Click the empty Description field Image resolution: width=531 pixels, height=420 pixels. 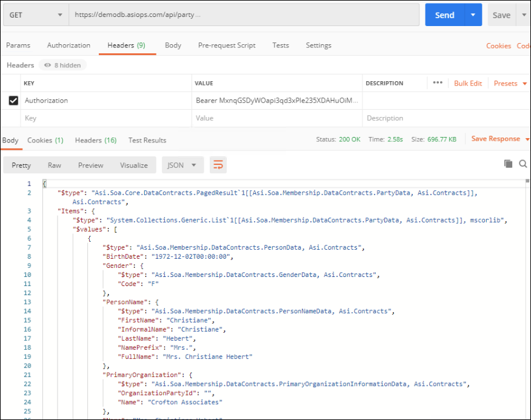coord(446,118)
